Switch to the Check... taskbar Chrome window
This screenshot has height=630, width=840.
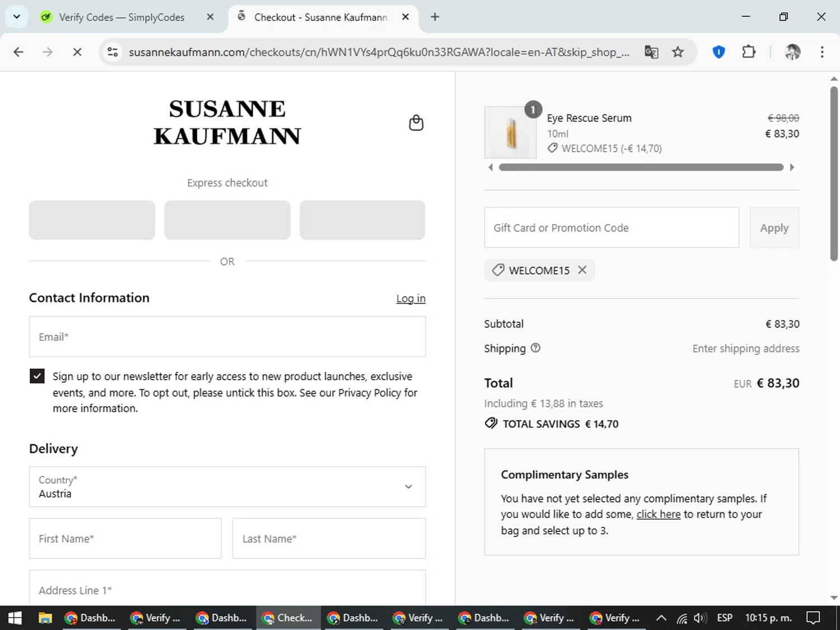point(288,618)
